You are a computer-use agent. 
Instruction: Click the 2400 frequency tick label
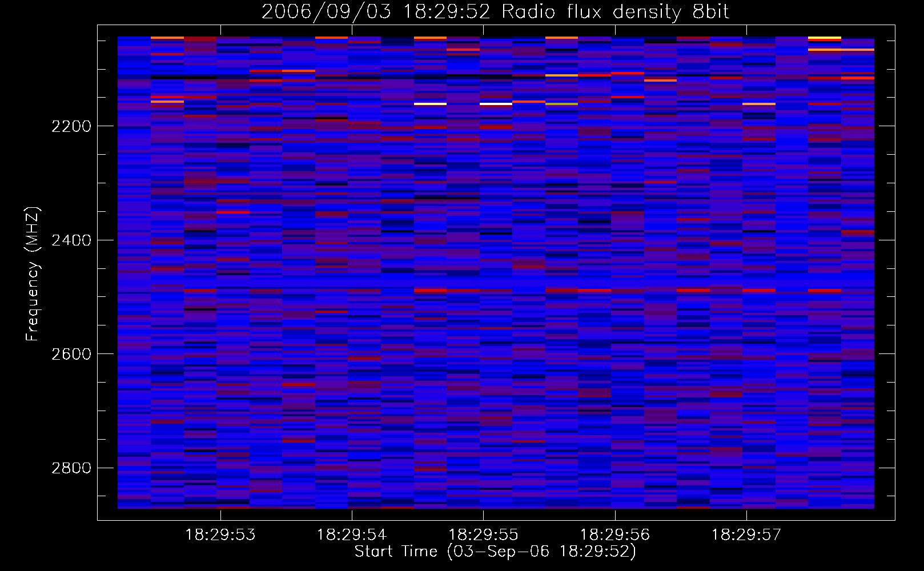[x=71, y=240]
